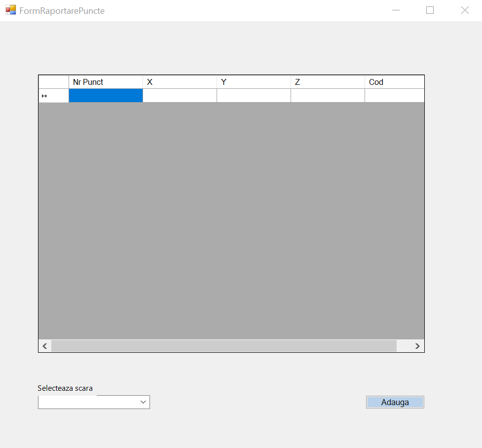Click the Nr Punct column header
482x448 pixels.
pyautogui.click(x=106, y=82)
